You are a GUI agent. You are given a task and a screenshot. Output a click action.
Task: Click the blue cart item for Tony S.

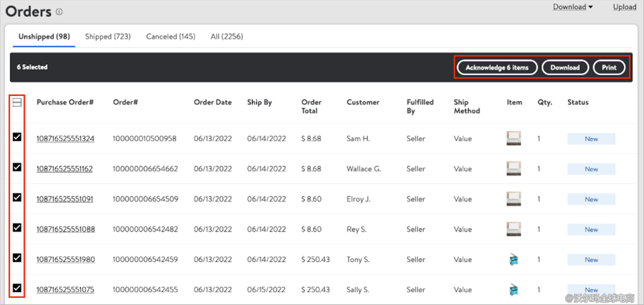point(513,260)
